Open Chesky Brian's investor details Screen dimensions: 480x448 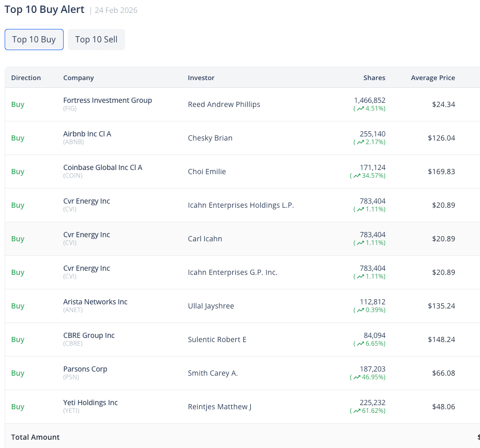[210, 138]
